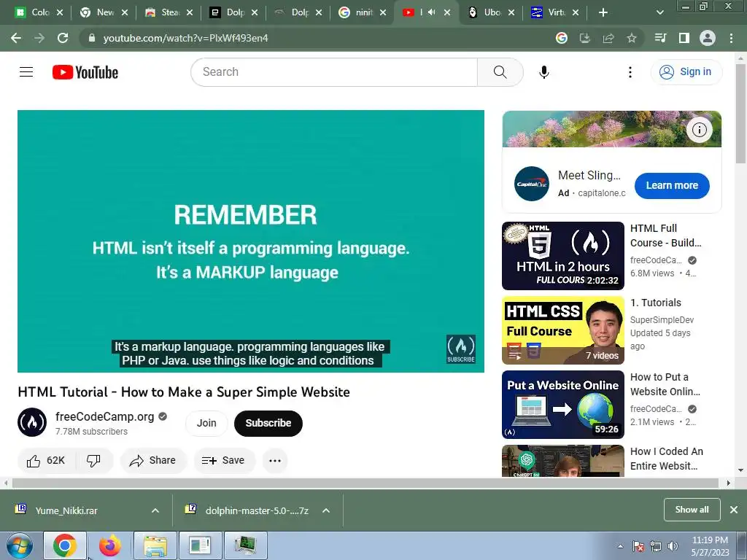Viewport: 747px width, 560px height.
Task: Switch to the Ubo tab
Action: point(491,13)
